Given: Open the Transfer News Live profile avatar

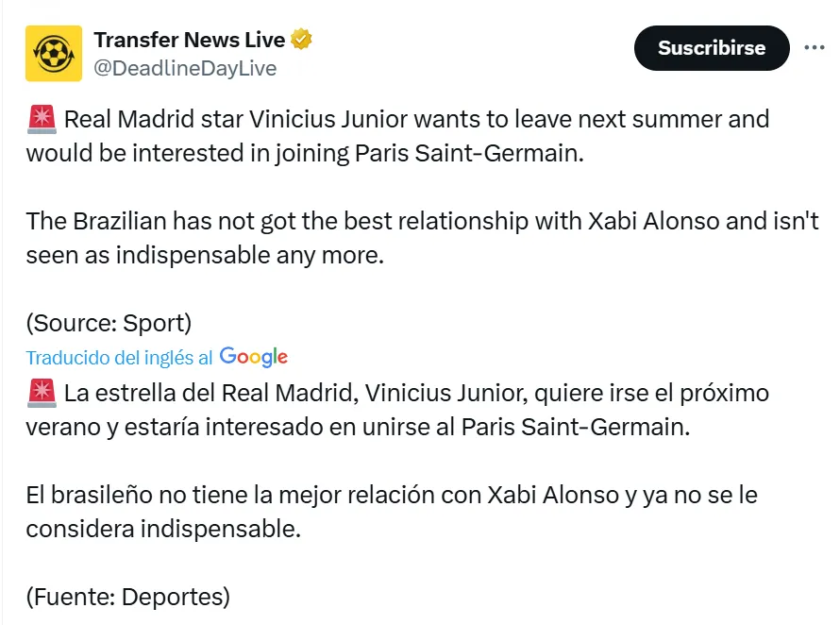Looking at the screenshot, I should (x=54, y=53).
